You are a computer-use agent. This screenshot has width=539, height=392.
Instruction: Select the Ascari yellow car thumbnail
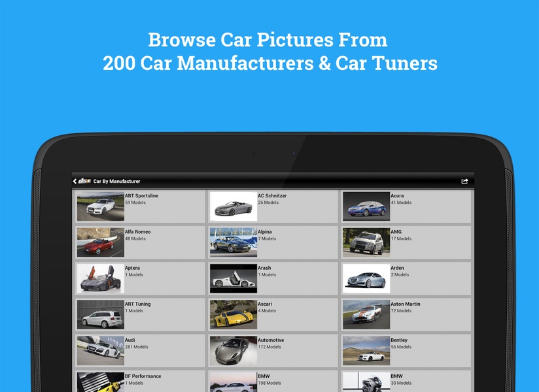(x=234, y=314)
